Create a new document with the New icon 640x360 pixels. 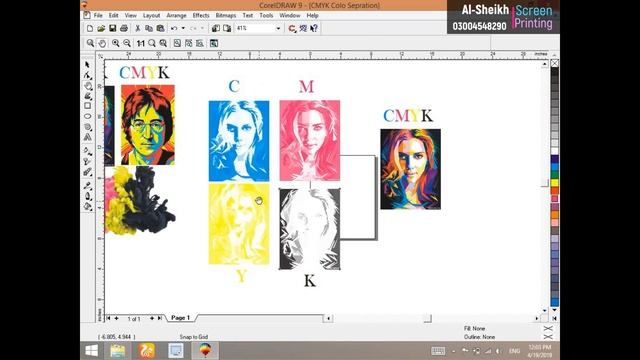pyautogui.click(x=90, y=28)
